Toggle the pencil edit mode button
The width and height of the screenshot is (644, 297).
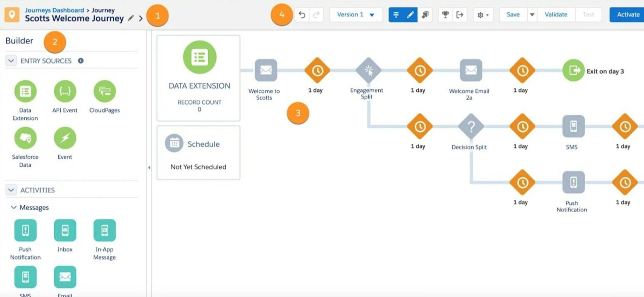pos(410,15)
